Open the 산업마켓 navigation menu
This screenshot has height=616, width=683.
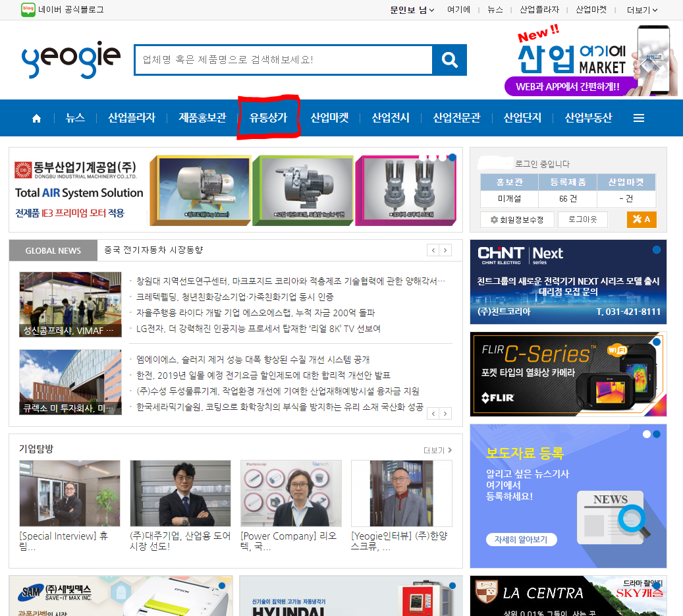(x=329, y=118)
